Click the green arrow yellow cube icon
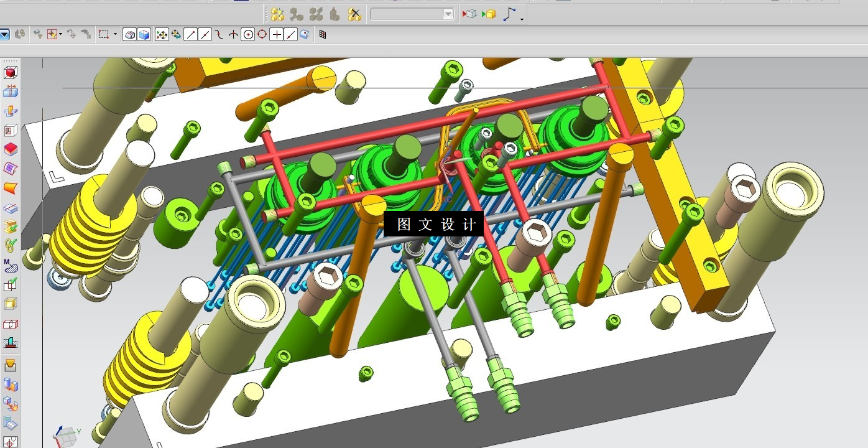Image resolution: width=868 pixels, height=448 pixels. [489, 14]
